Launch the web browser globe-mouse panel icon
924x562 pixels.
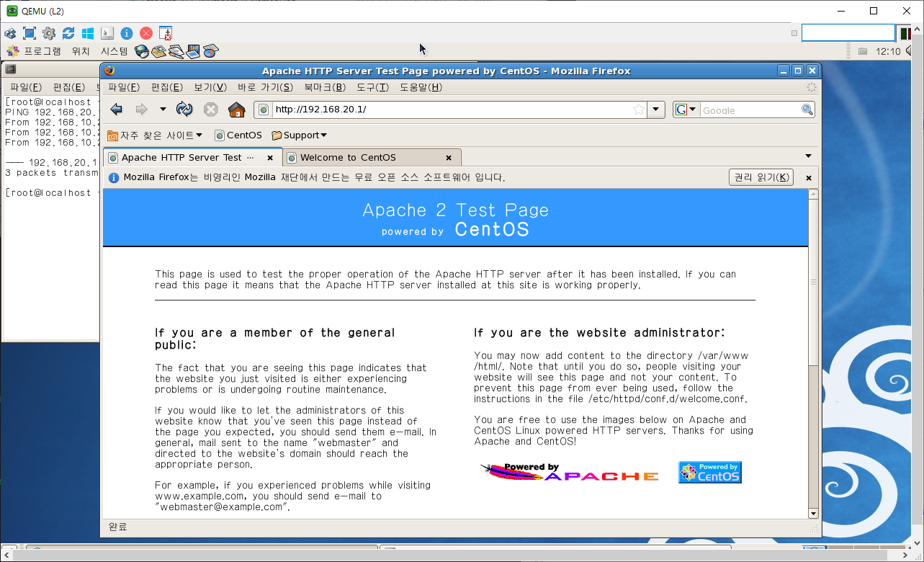[142, 51]
